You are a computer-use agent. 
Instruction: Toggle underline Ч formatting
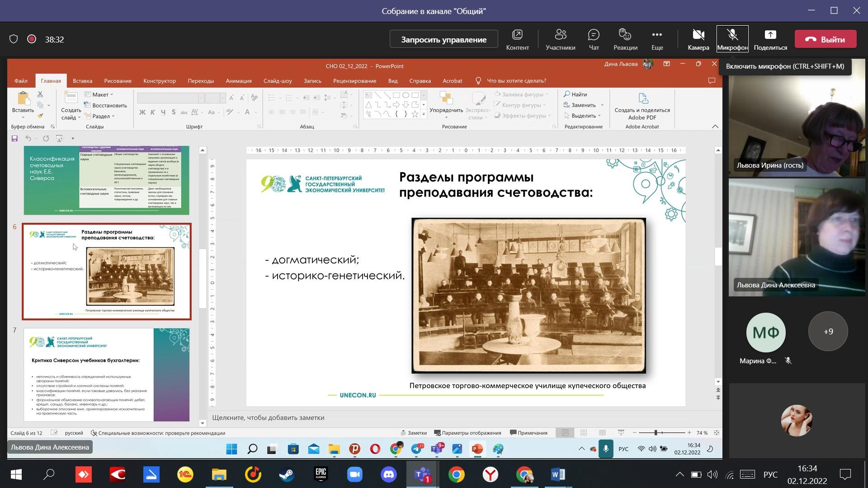click(163, 112)
